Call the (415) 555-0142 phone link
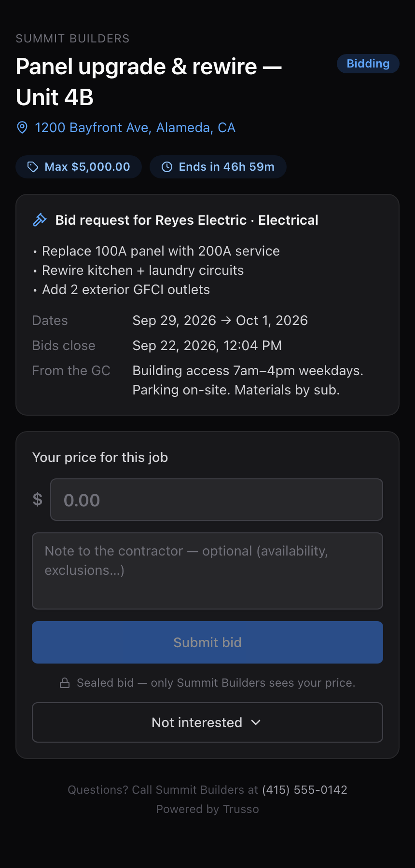The image size is (415, 868). (x=305, y=790)
